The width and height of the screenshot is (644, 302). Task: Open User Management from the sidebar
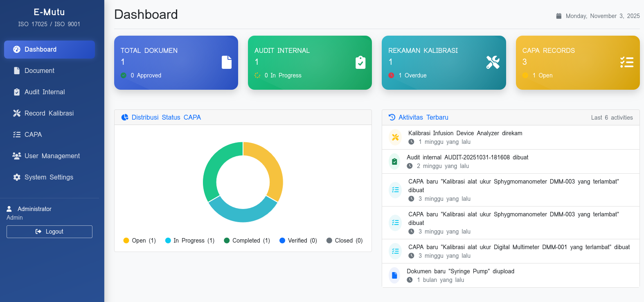coord(52,156)
